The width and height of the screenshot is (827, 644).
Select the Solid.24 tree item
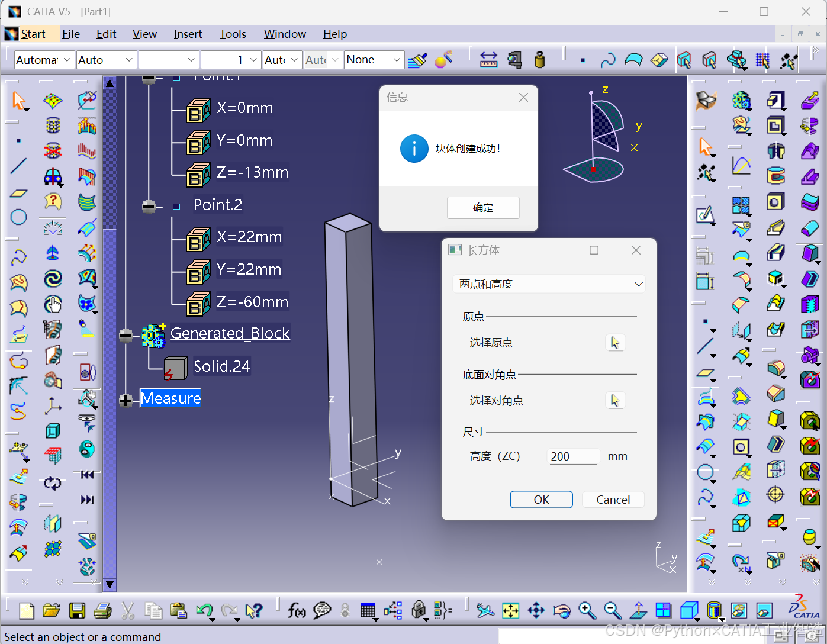[x=222, y=366]
